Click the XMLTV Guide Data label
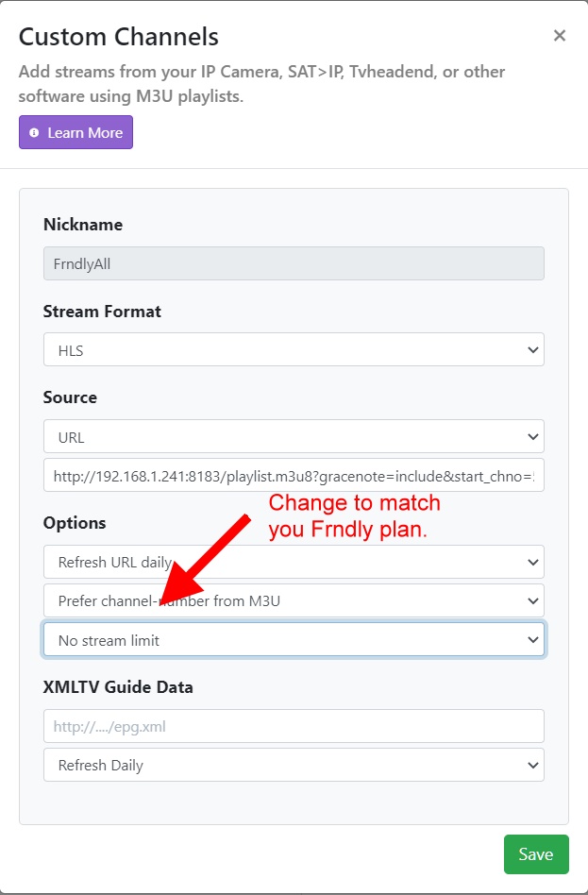 118,687
